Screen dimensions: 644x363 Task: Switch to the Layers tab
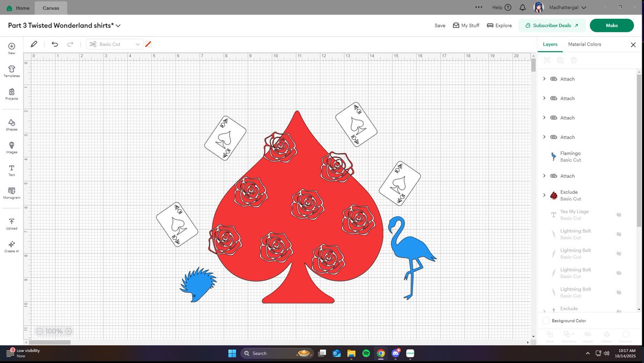click(550, 45)
